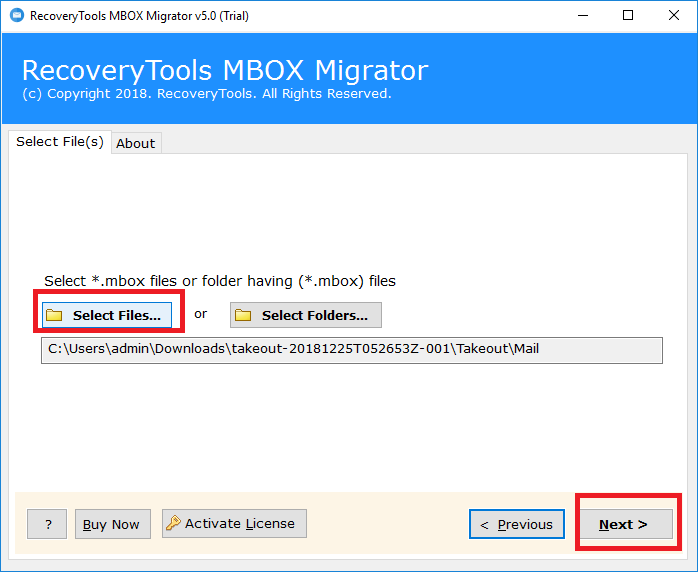The width and height of the screenshot is (698, 572).
Task: Minimize the MBOX Migrator window
Action: click(x=583, y=16)
